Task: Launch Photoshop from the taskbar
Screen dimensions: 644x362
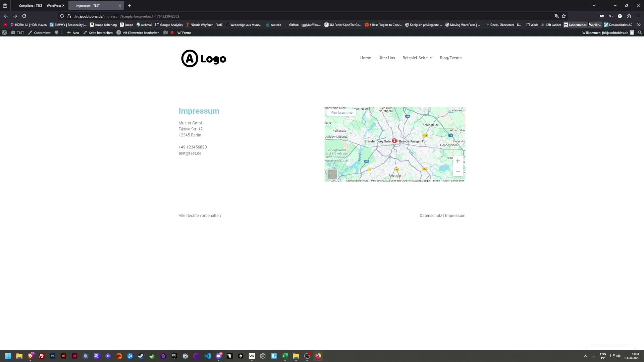Action: click(52, 356)
